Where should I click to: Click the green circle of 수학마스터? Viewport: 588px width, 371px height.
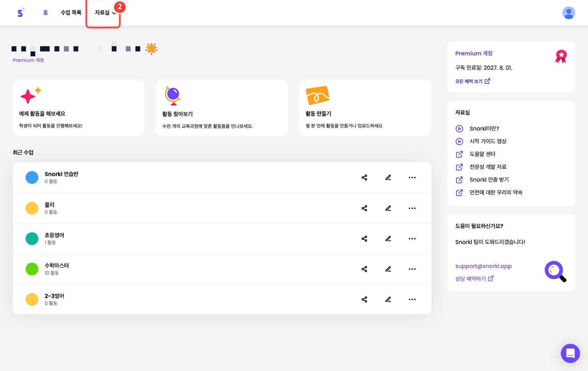click(32, 269)
